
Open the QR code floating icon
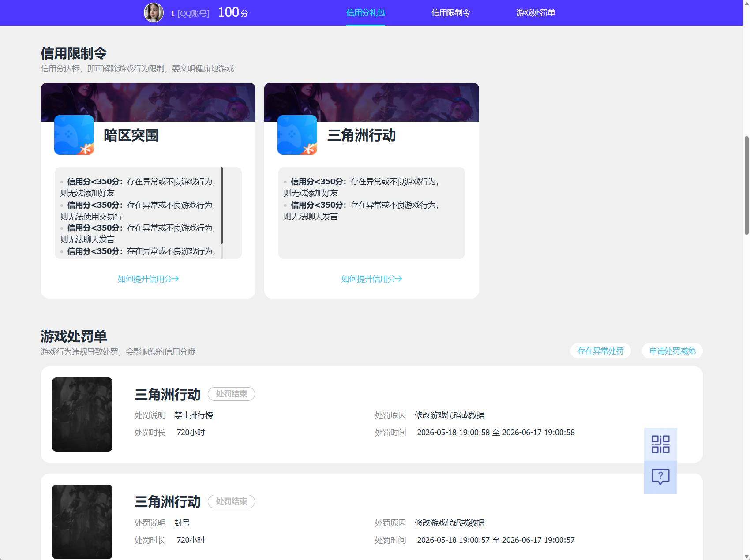tap(660, 444)
